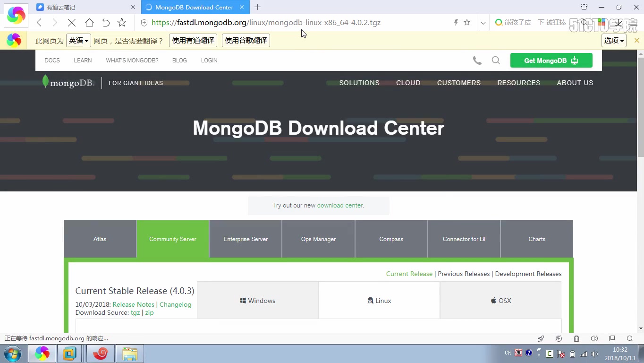Switch to the Enterprise Server tab
Viewport: 644px width, 363px height.
245,239
